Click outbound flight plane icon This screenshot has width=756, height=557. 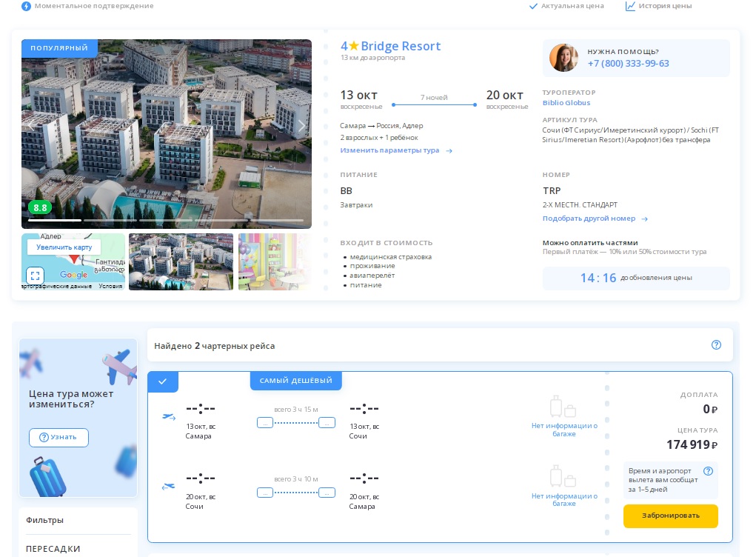pos(169,417)
